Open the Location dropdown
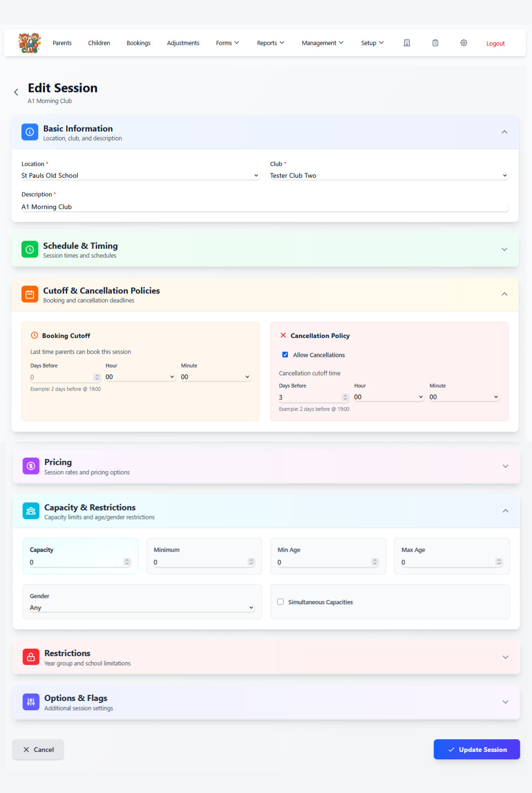 point(140,176)
